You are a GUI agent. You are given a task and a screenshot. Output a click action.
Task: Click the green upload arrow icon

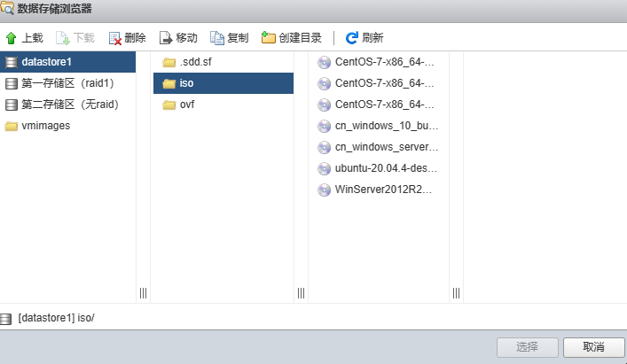point(12,38)
